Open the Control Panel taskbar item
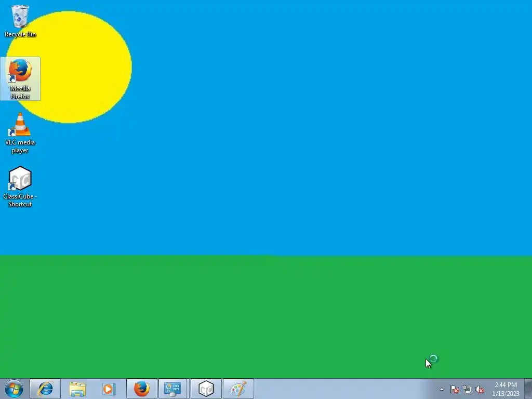This screenshot has width=532, height=399. (x=173, y=389)
